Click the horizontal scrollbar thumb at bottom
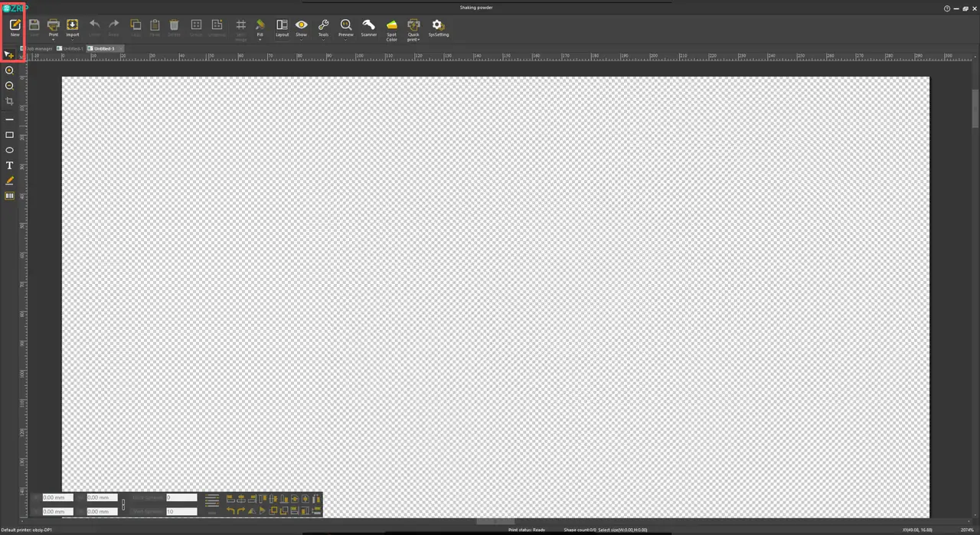The image size is (980, 535). (495, 521)
